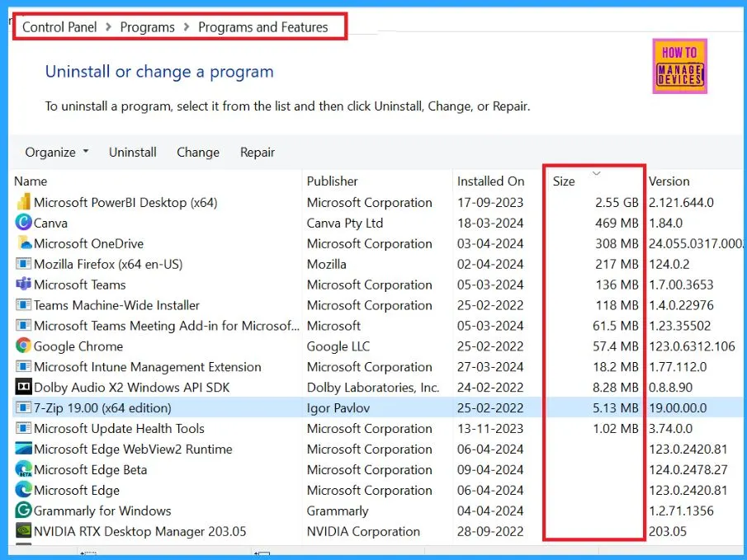Expand the chevron after Control Panel
Viewport: 747px width, 560px height.
point(109,27)
